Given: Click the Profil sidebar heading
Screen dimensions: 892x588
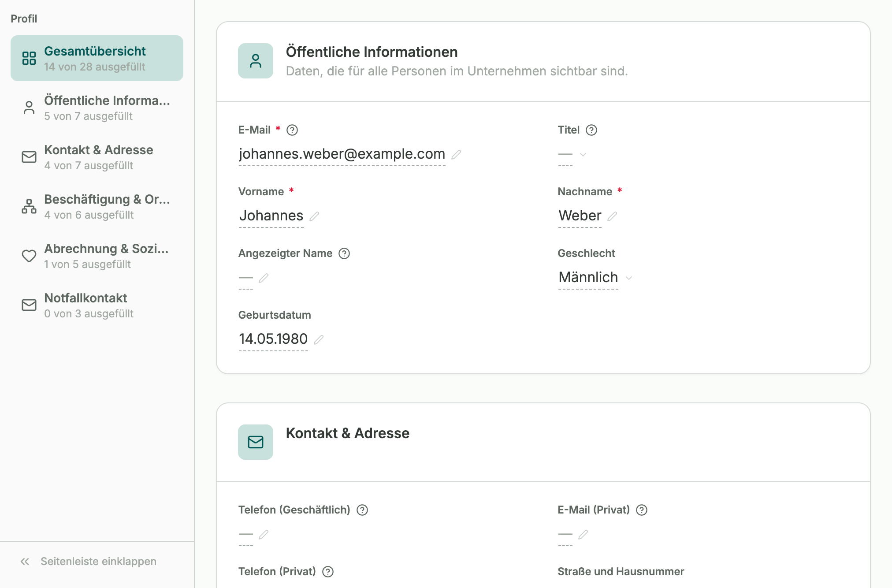Looking at the screenshot, I should 24,19.
